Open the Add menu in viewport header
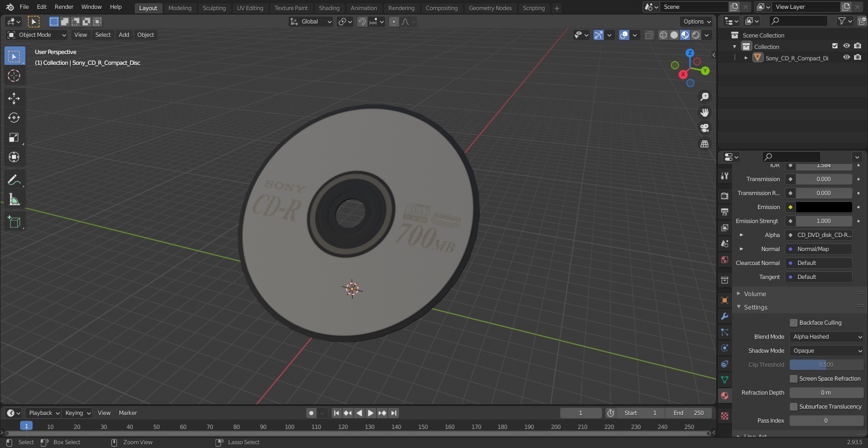Image resolution: width=868 pixels, height=448 pixels. point(124,35)
